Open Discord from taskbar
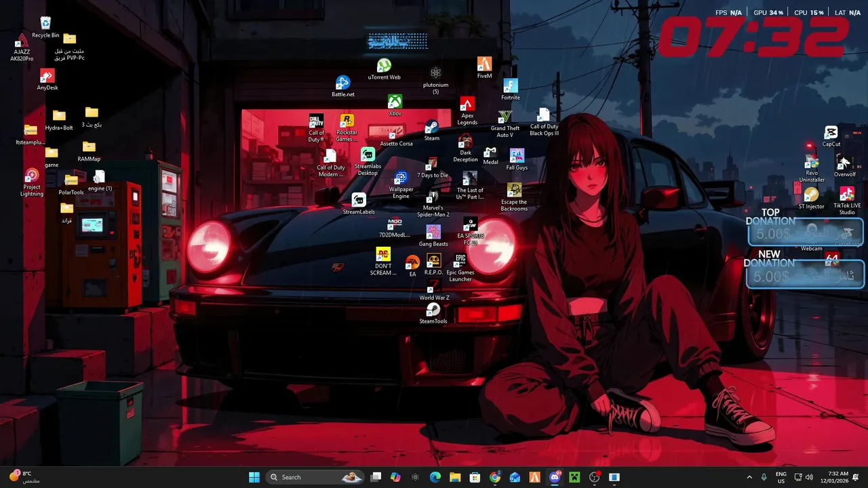 (555, 477)
